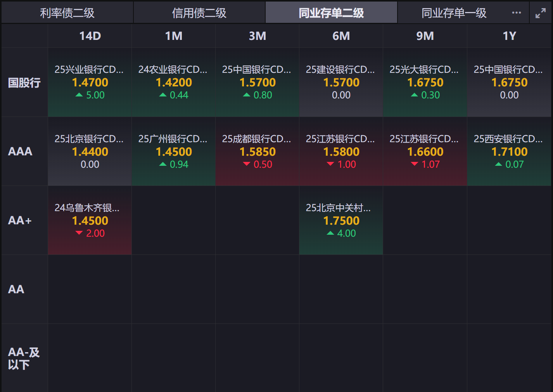Open 24乌鲁木齐银 cell at 1.4500
The image size is (553, 392).
[x=90, y=220]
